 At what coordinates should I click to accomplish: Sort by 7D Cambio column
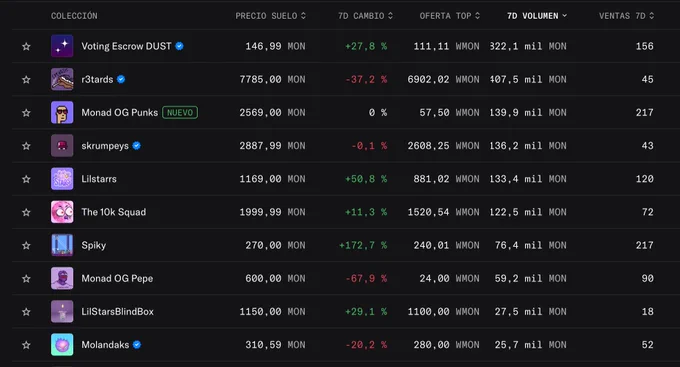[366, 16]
